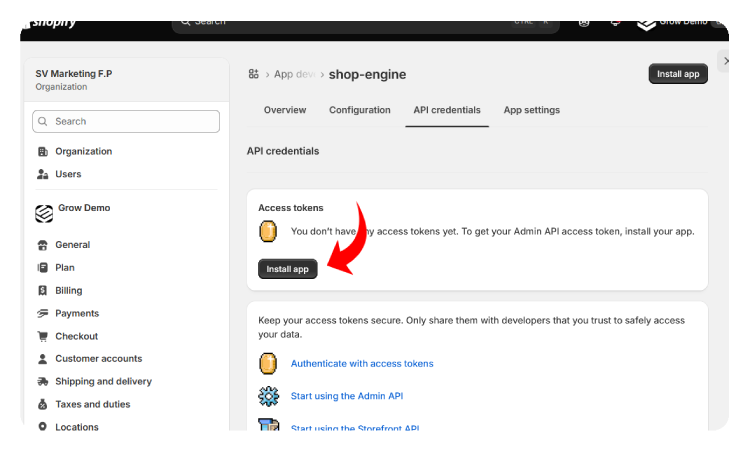Open Grow Demo account menu in top bar
This screenshot has width=750, height=452.
click(681, 24)
